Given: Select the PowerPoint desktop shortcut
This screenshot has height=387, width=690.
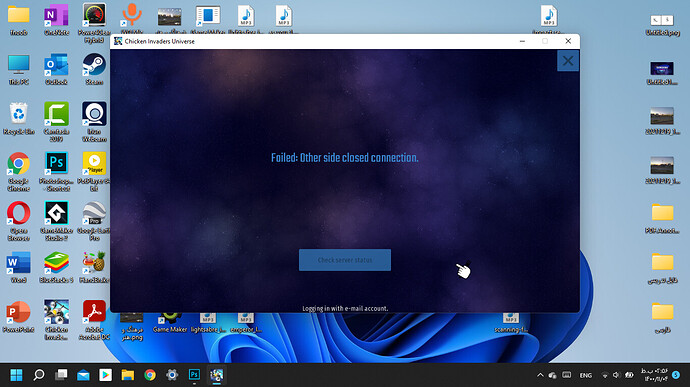Looking at the screenshot, I should [x=18, y=317].
